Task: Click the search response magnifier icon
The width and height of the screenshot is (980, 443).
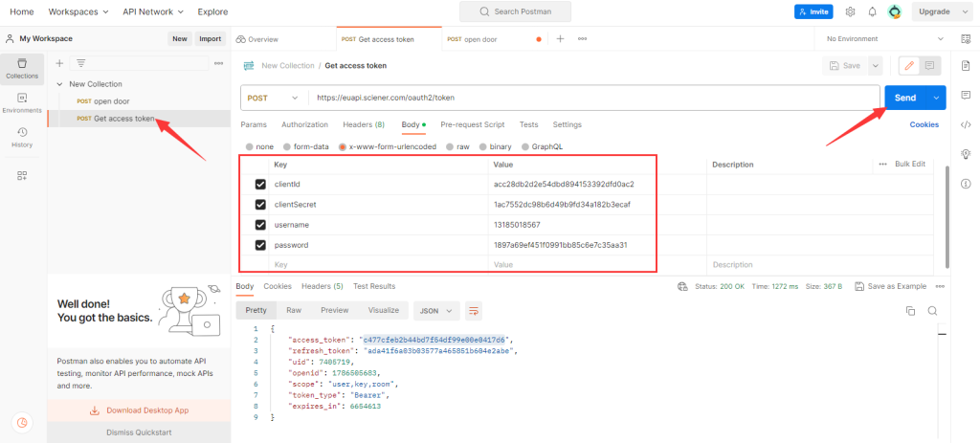Action: 931,311
